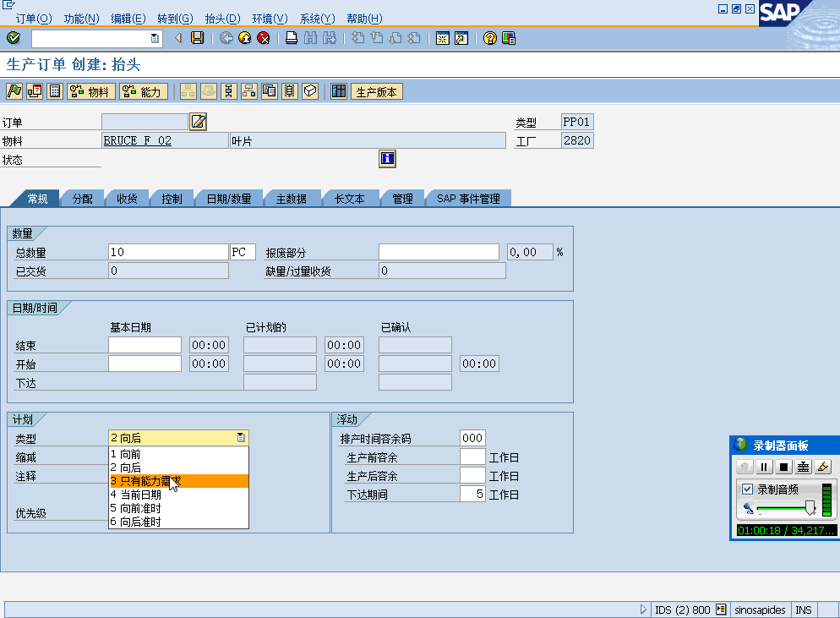Stop the recording in recorder panel

[x=783, y=467]
